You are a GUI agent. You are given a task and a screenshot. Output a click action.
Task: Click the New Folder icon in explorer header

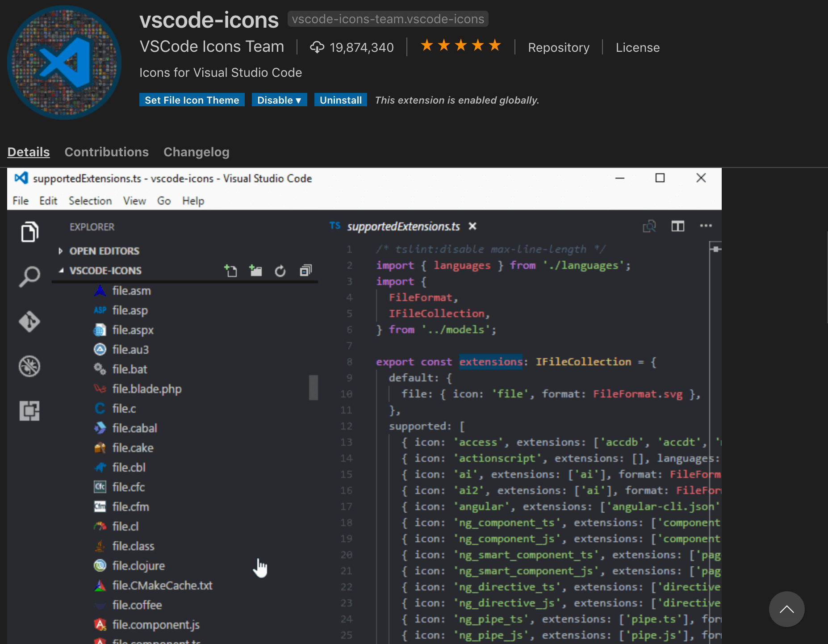pyautogui.click(x=255, y=271)
